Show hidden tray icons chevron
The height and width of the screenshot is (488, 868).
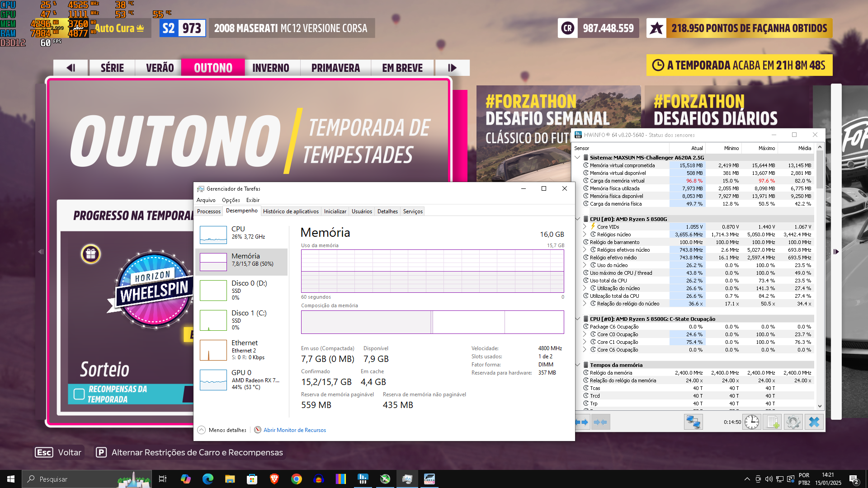[747, 479]
